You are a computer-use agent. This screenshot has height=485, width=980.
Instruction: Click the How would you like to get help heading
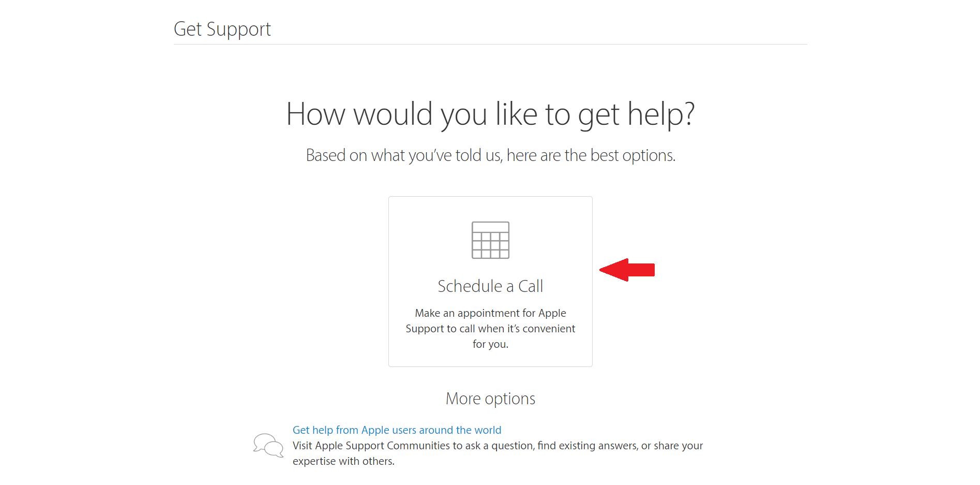coord(490,114)
